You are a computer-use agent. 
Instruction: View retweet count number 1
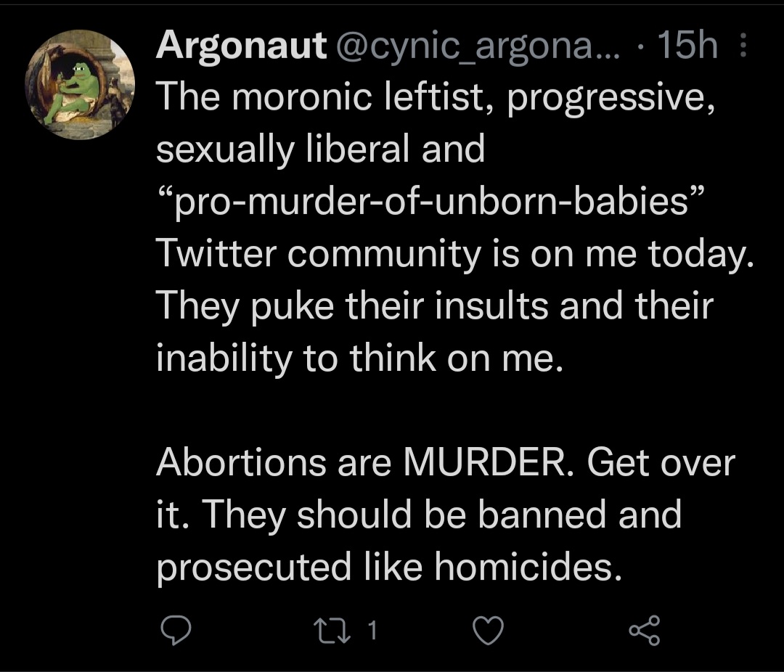tap(372, 631)
